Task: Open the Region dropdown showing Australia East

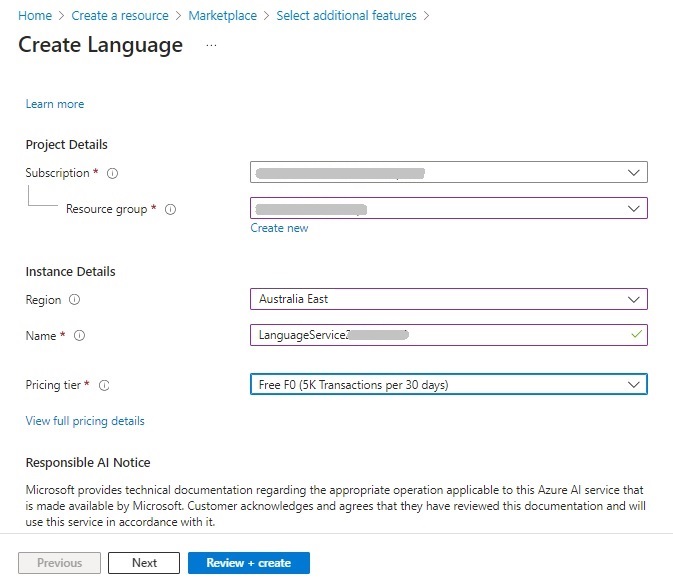Action: (x=448, y=299)
